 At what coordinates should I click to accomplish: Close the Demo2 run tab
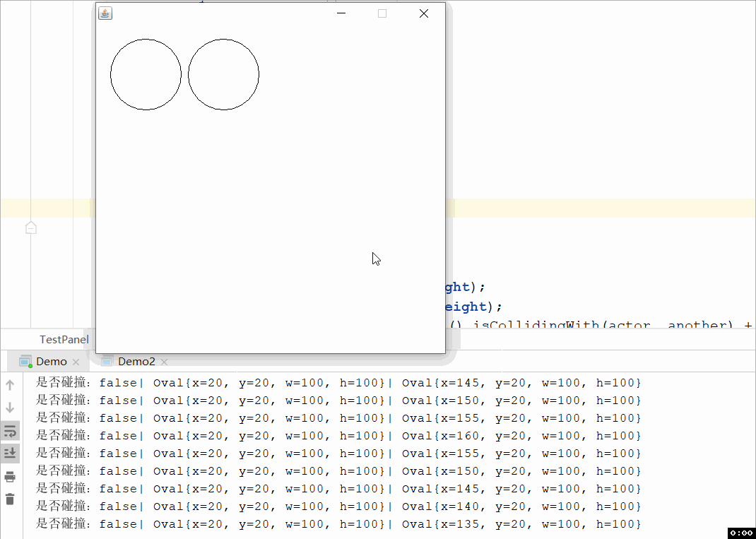(x=164, y=362)
